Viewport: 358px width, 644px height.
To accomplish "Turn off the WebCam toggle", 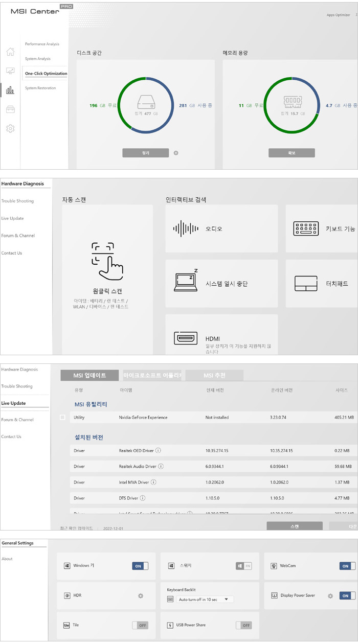I will 347,566.
